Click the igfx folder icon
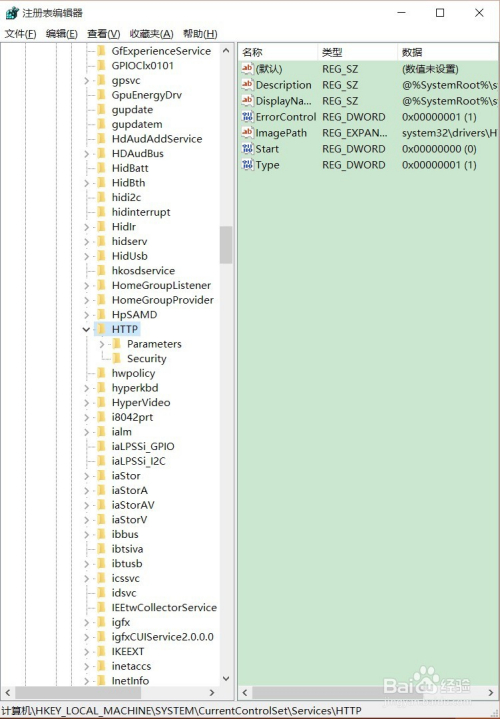Image resolution: width=500 pixels, height=719 pixels. (x=102, y=622)
